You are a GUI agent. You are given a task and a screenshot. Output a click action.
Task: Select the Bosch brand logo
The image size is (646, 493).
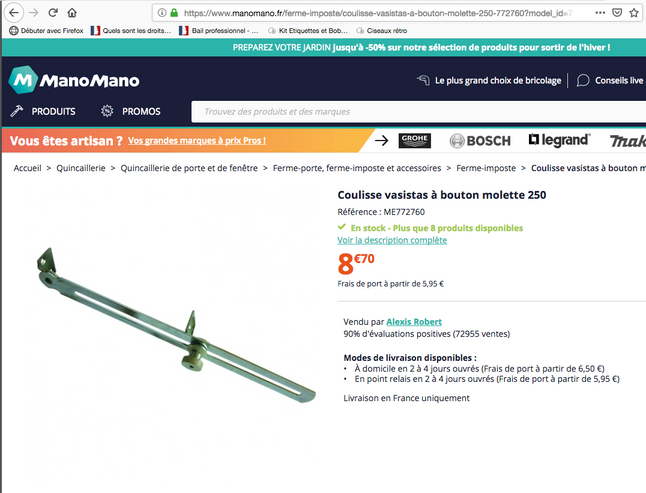pos(480,141)
